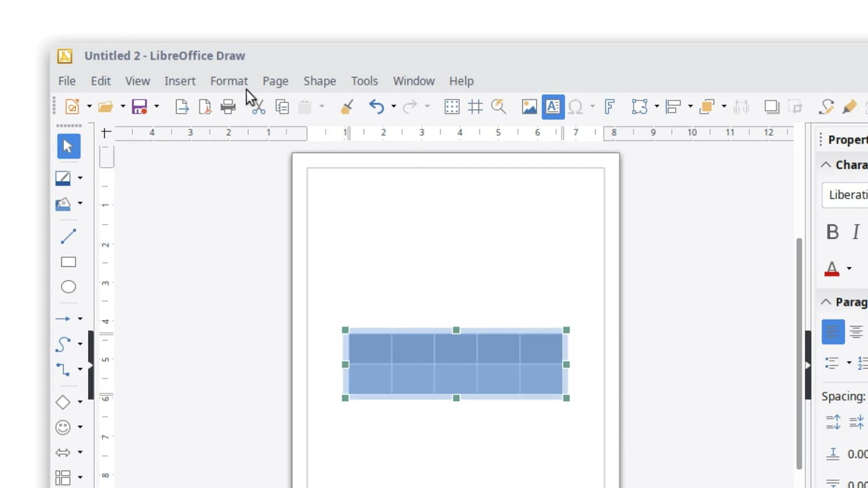Viewport: 868px width, 488px height.
Task: Select the Connectors tool
Action: [x=63, y=369]
